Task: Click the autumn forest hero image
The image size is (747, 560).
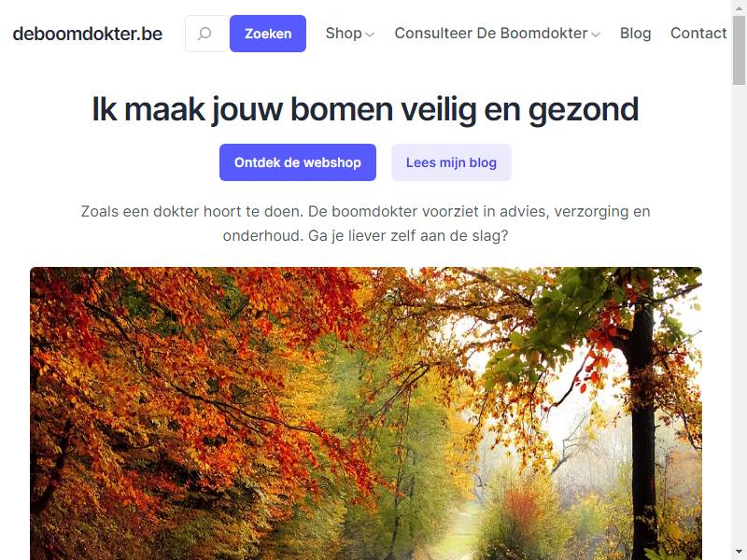Action: (366, 413)
